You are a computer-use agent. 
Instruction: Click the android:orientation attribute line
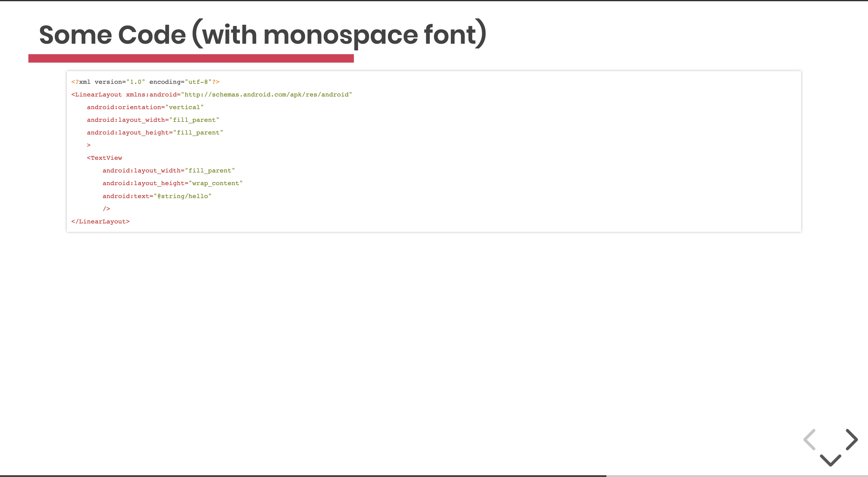click(145, 107)
